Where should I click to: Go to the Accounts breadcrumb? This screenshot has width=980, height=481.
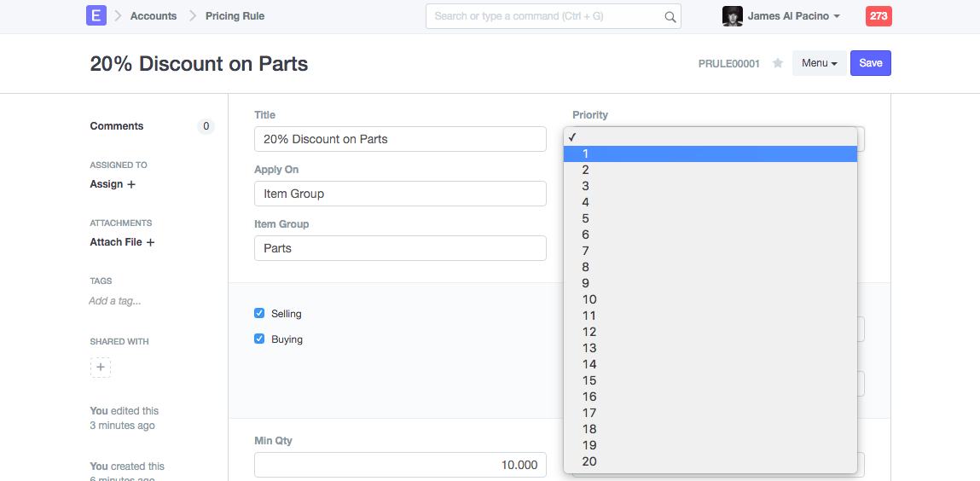[154, 16]
